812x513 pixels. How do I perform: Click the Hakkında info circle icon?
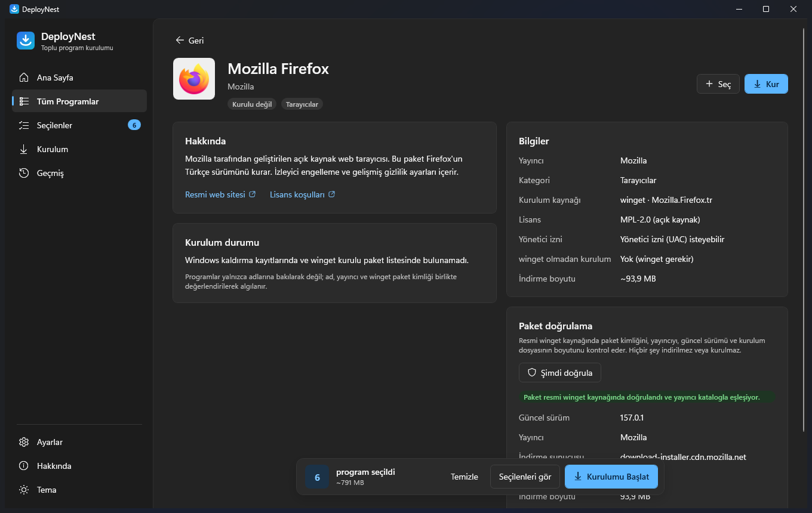tap(24, 466)
